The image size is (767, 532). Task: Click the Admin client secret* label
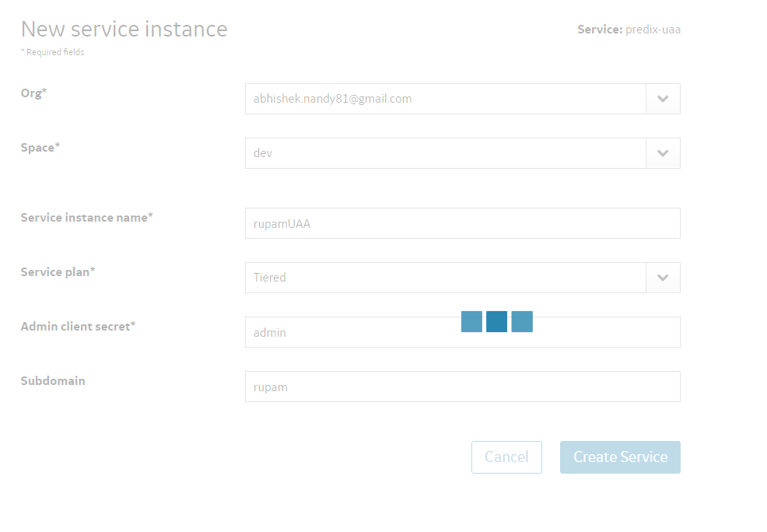coord(78,326)
